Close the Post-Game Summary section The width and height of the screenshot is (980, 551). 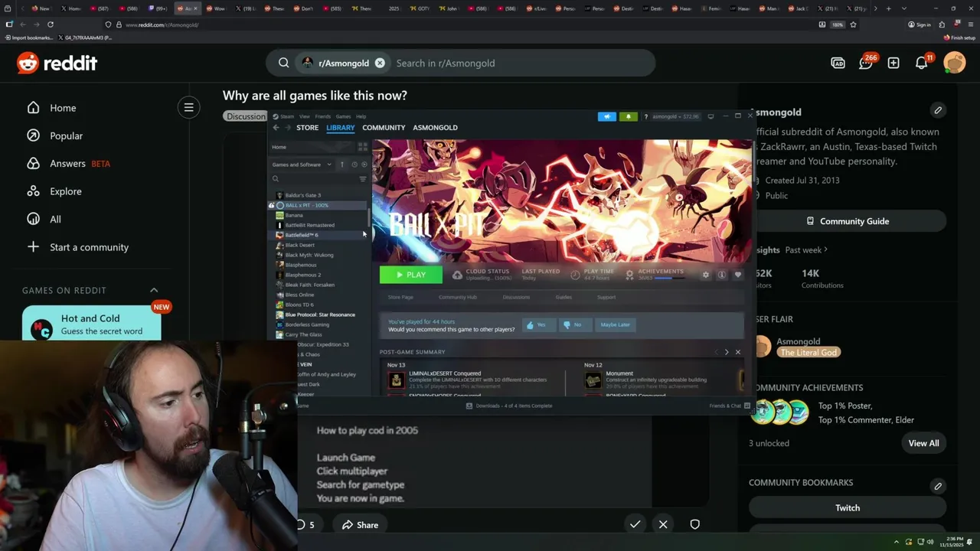(738, 352)
